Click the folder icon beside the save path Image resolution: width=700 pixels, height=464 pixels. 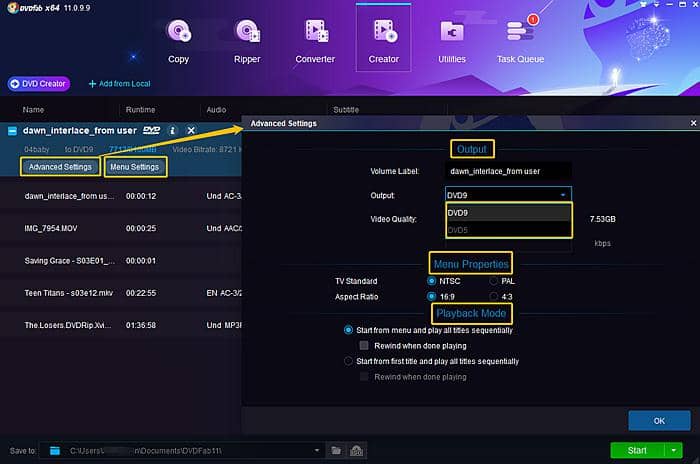point(337,451)
